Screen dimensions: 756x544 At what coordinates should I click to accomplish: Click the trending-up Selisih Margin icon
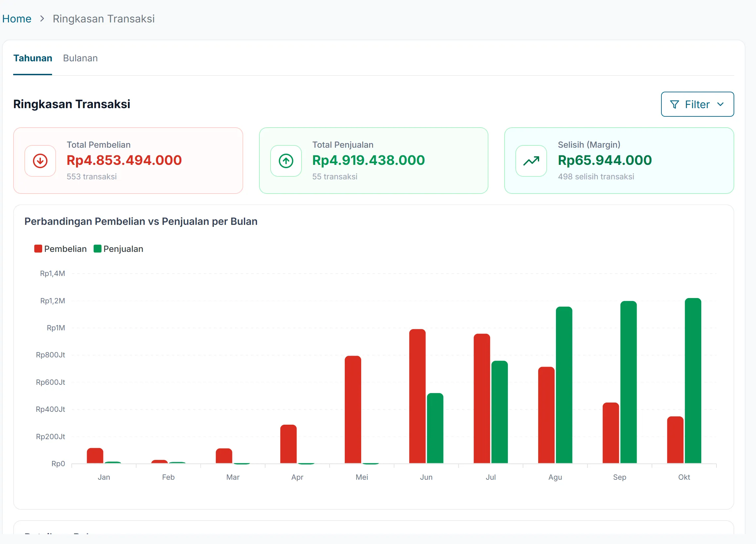pos(531,161)
